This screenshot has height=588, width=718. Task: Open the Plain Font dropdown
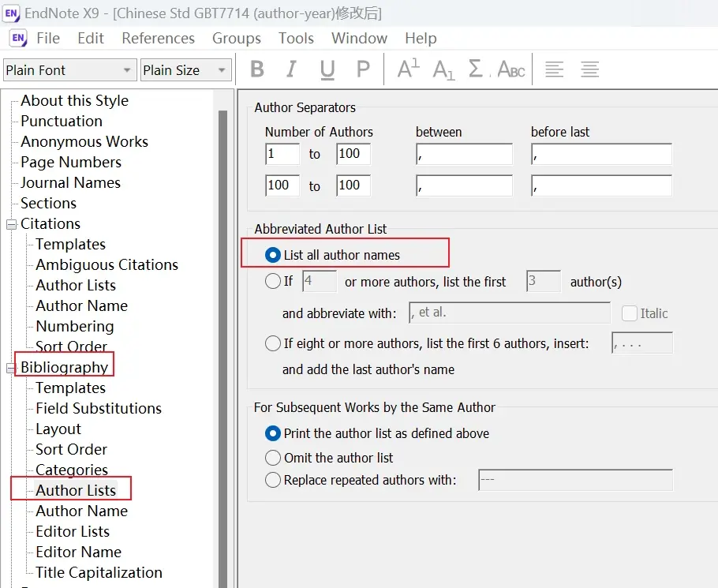pos(70,70)
